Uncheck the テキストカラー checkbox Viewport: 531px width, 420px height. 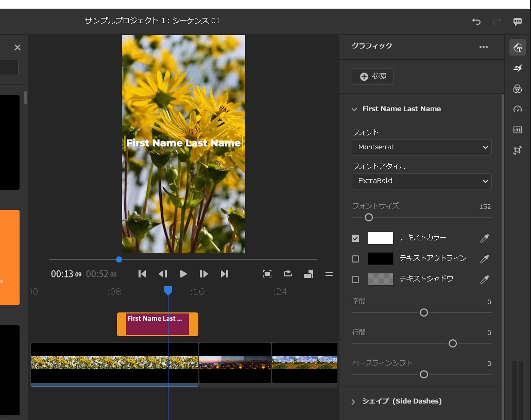click(355, 238)
